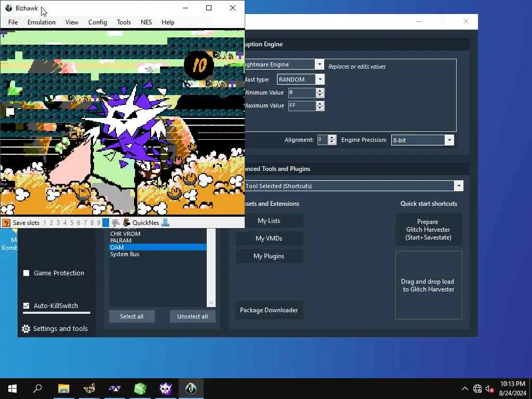
Task: Expand the Tool Selected (Shortcuts) dropdown
Action: coord(459,185)
